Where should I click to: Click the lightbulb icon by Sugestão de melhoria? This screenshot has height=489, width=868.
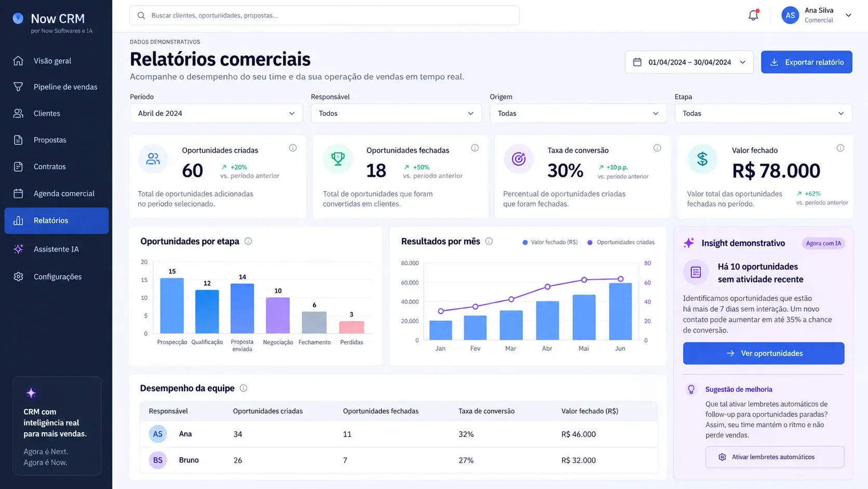[x=691, y=389]
